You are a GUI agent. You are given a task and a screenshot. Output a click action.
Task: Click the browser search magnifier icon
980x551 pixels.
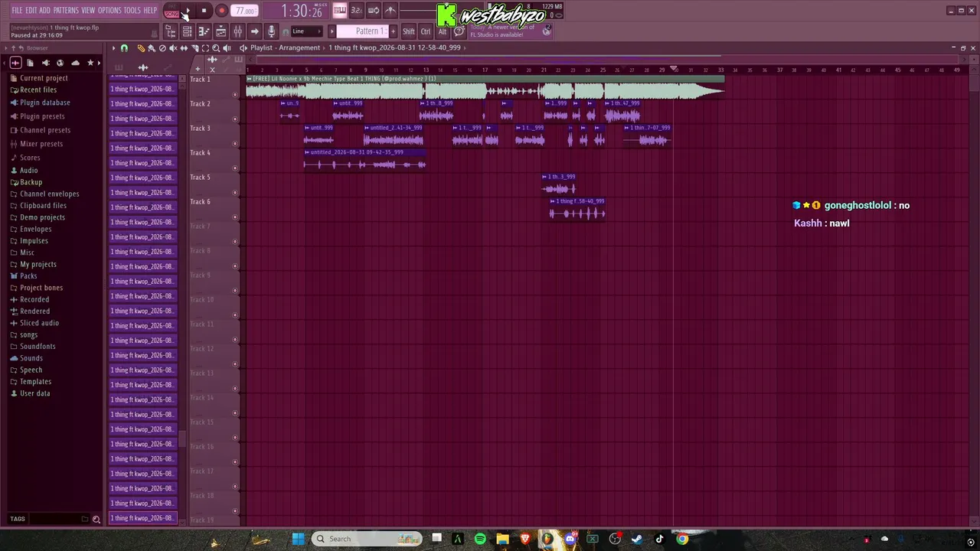(96, 519)
